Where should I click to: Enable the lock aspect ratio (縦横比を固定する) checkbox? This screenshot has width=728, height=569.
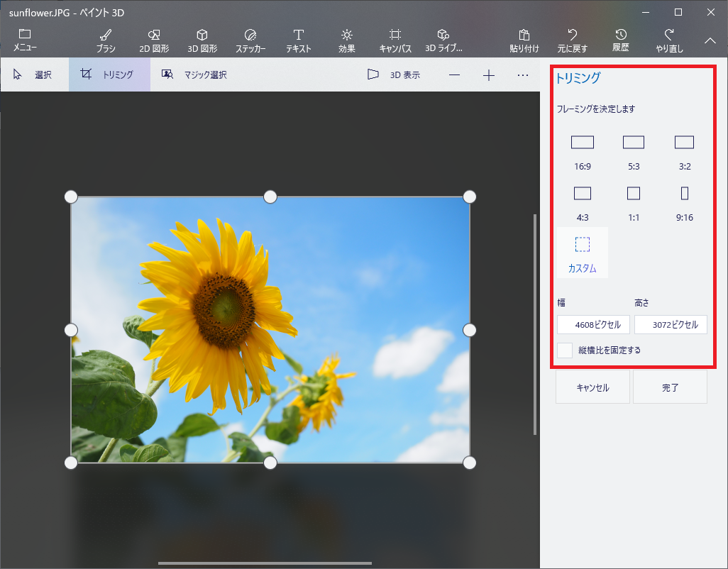565,350
